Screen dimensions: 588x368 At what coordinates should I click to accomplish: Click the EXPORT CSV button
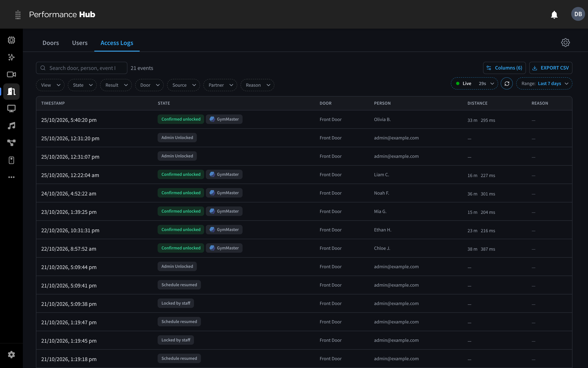tap(551, 68)
